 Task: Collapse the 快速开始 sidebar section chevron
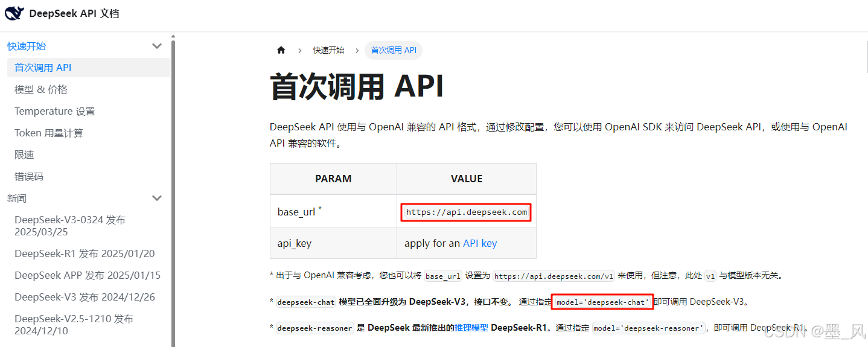click(157, 46)
